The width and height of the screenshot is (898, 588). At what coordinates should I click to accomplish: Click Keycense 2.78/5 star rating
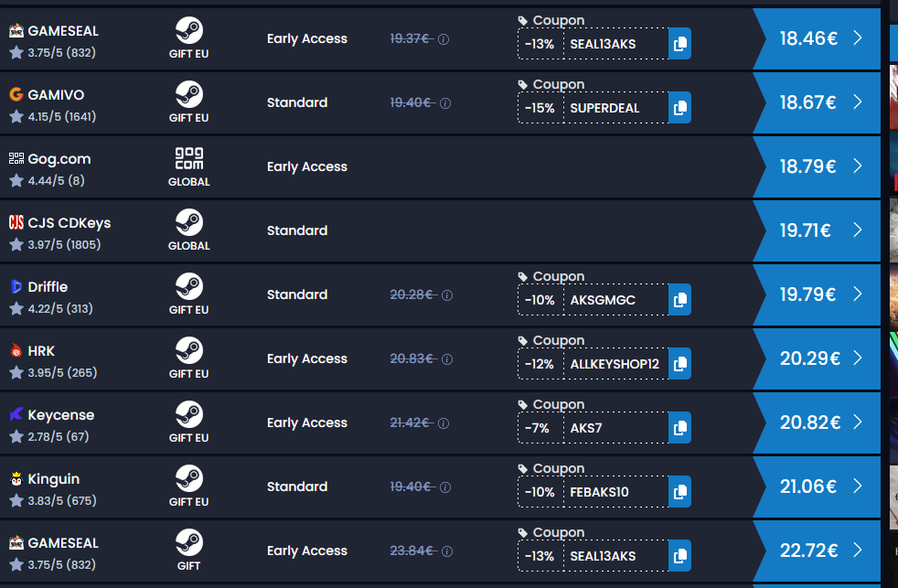[49, 437]
